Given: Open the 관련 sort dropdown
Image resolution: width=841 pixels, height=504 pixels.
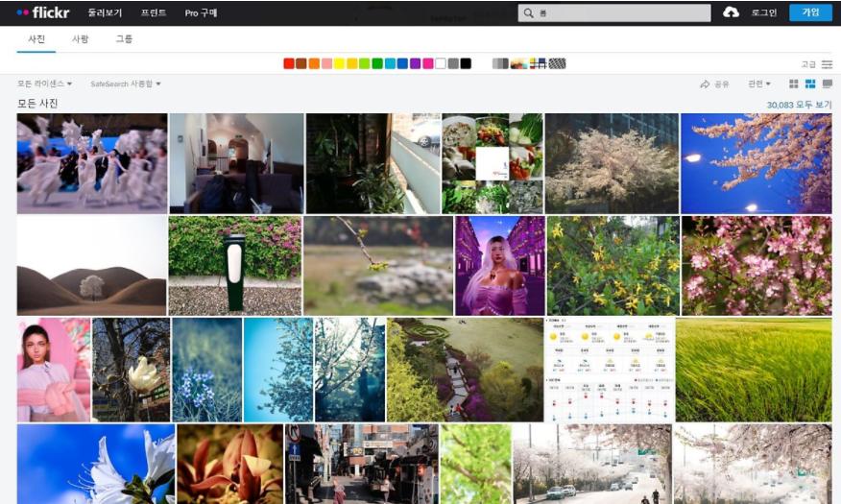Looking at the screenshot, I should (759, 84).
